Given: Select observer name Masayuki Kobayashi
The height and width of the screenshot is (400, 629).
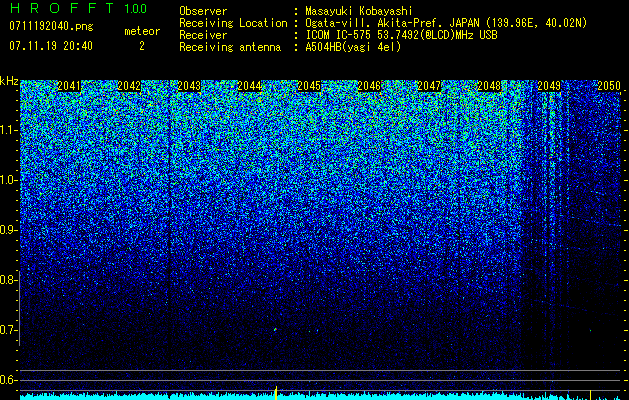Looking at the screenshot, I should click(x=359, y=11).
